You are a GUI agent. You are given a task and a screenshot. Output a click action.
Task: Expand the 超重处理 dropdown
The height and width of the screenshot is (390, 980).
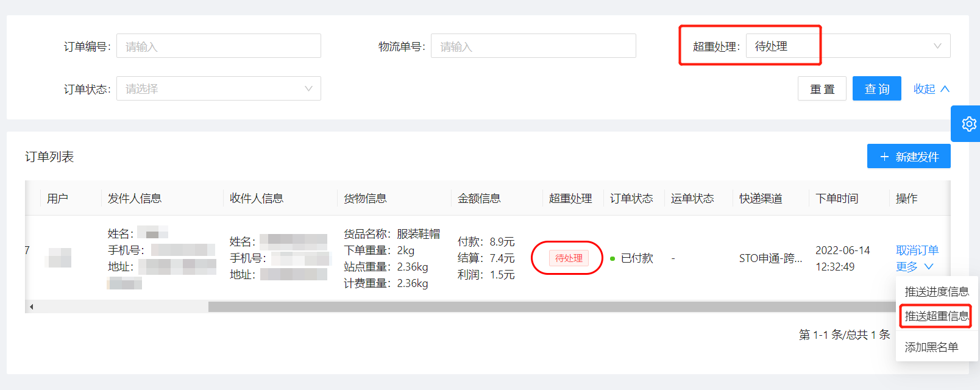[x=847, y=46]
